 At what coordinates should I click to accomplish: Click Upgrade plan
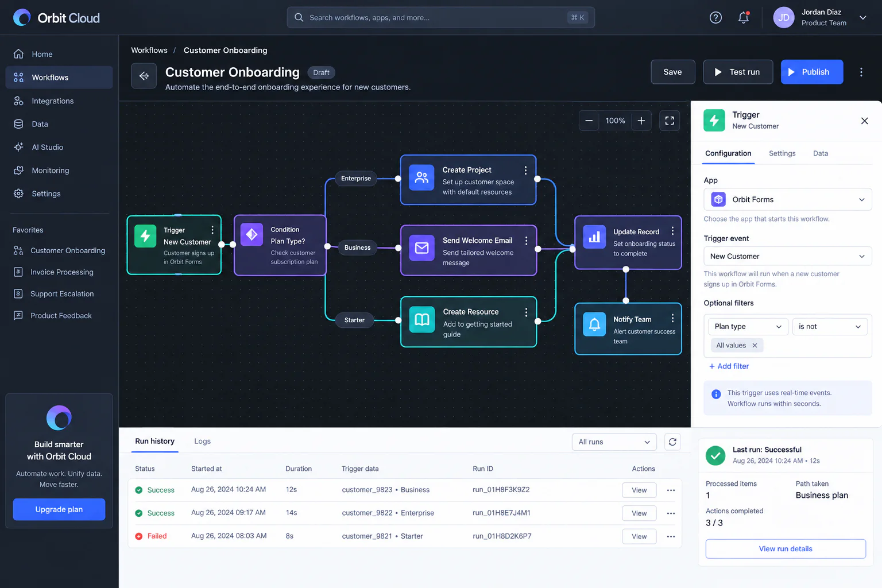coord(59,509)
